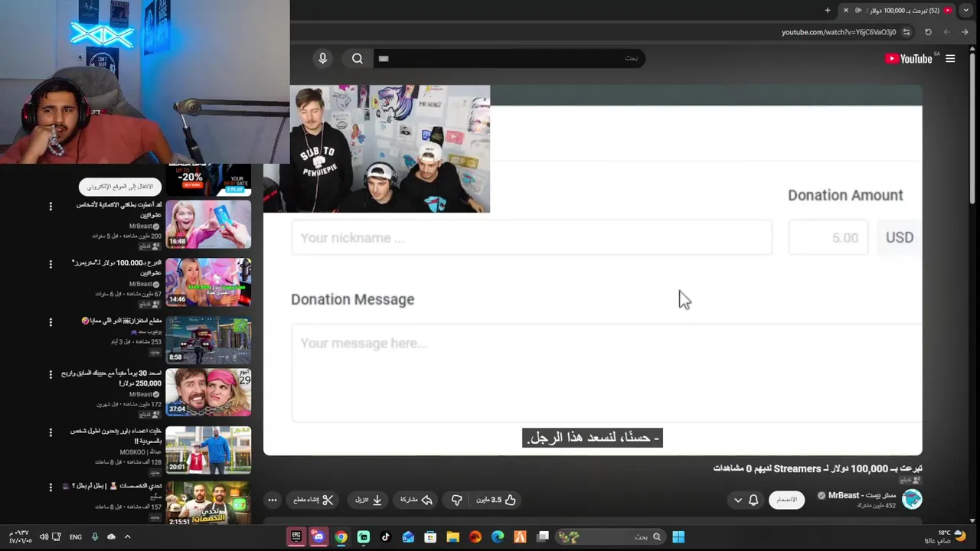Open a new browser tab
980x551 pixels.
(827, 10)
